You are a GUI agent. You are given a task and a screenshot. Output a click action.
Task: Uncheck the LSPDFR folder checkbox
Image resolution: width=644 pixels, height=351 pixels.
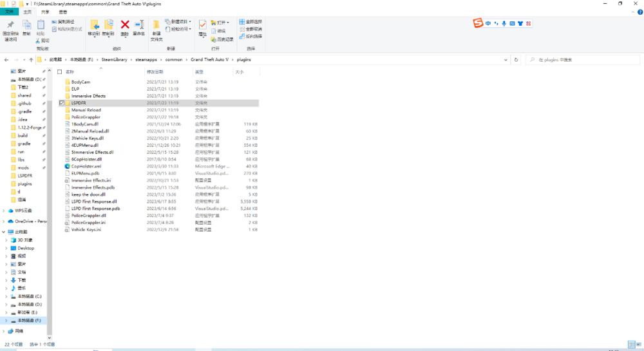pos(61,103)
